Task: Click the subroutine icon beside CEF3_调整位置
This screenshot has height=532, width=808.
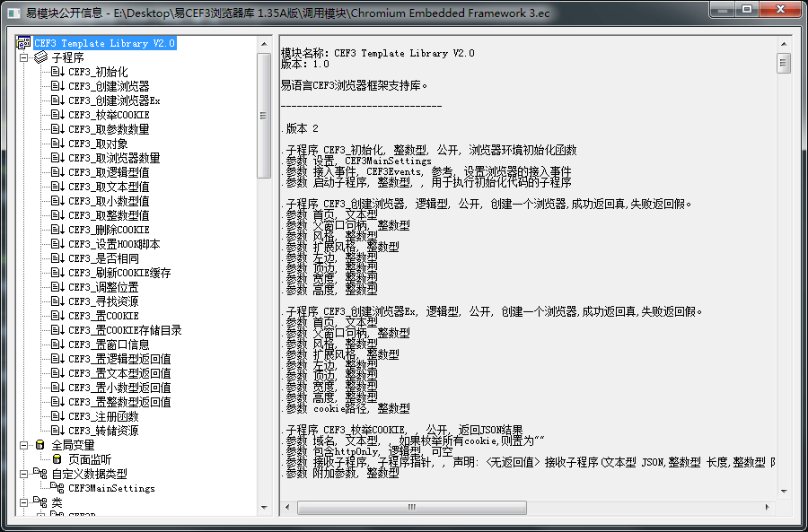Action: coord(57,287)
